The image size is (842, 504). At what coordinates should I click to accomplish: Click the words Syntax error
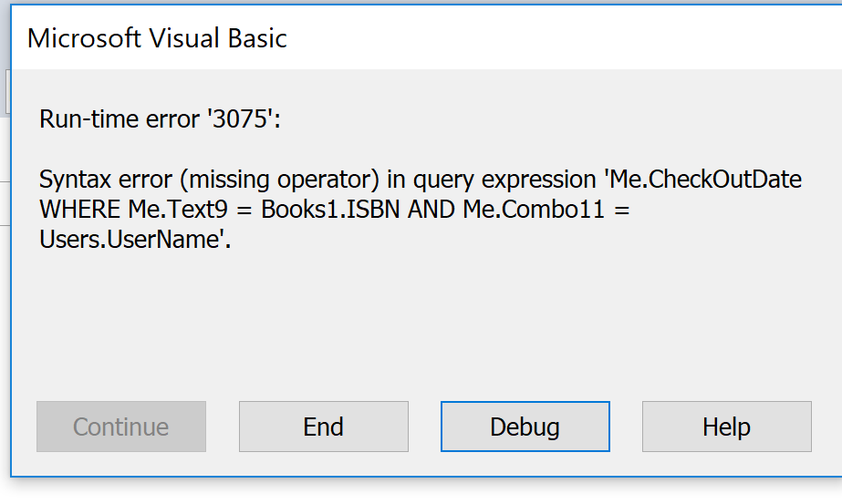105,180
